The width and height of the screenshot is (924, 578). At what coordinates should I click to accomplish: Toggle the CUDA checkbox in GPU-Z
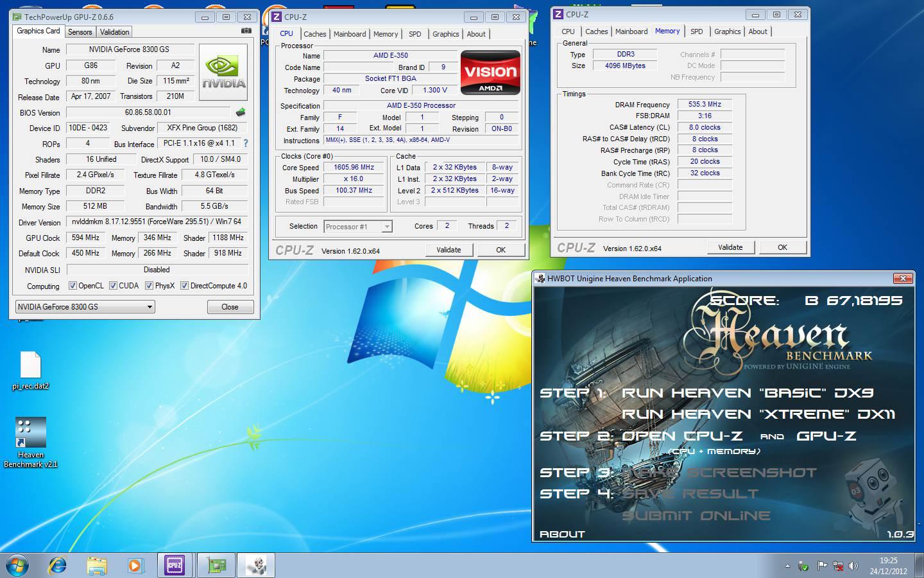(x=113, y=286)
